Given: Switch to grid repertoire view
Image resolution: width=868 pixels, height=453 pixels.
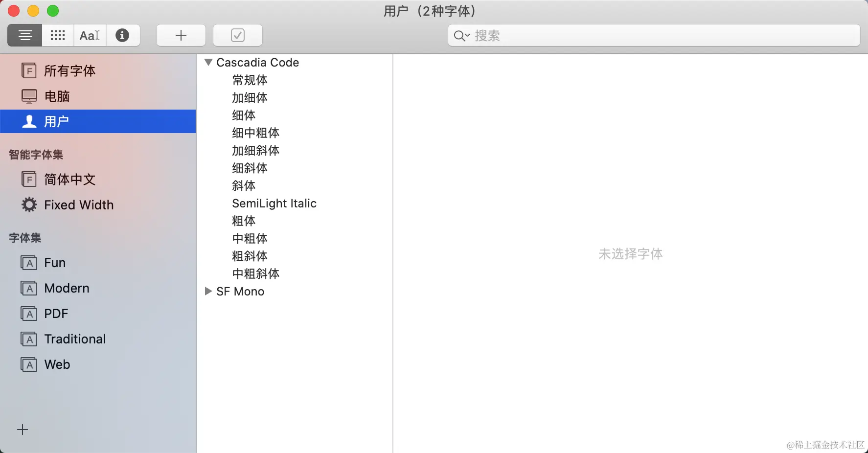Looking at the screenshot, I should [58, 35].
